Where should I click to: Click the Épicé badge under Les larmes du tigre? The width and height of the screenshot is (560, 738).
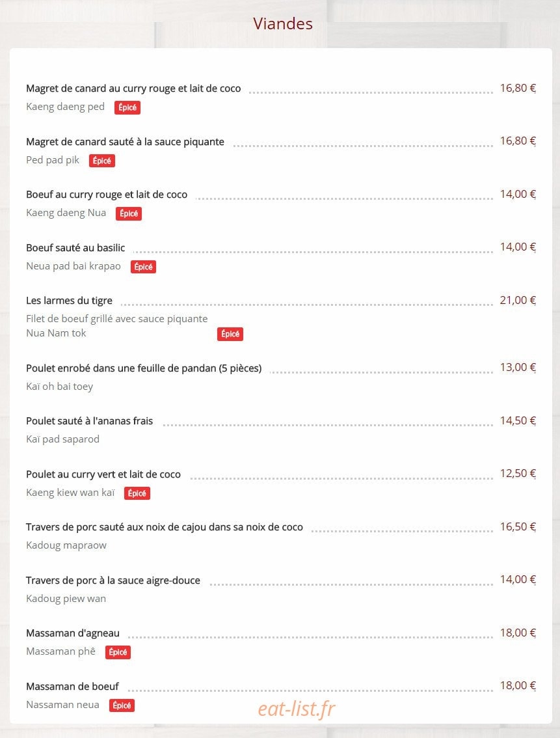230,334
